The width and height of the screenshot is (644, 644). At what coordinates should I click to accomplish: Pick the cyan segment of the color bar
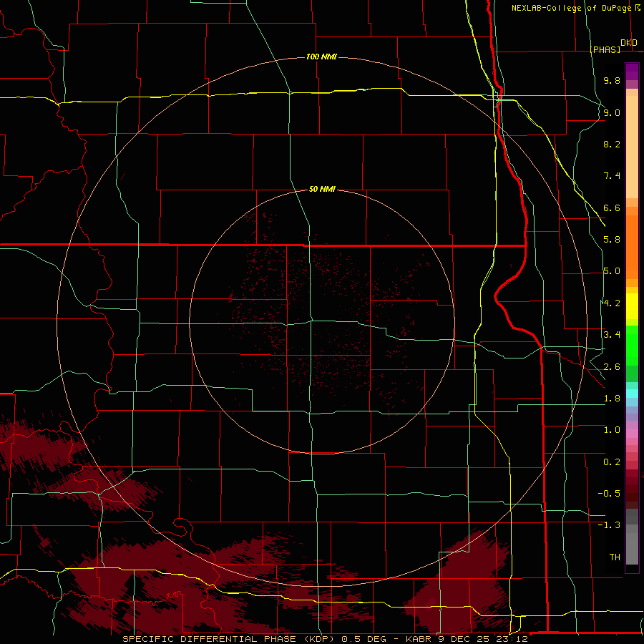pos(632,394)
